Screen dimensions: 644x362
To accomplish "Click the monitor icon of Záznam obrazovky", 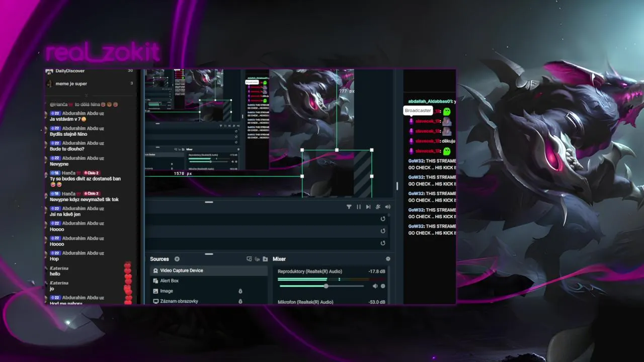I will pos(155,301).
